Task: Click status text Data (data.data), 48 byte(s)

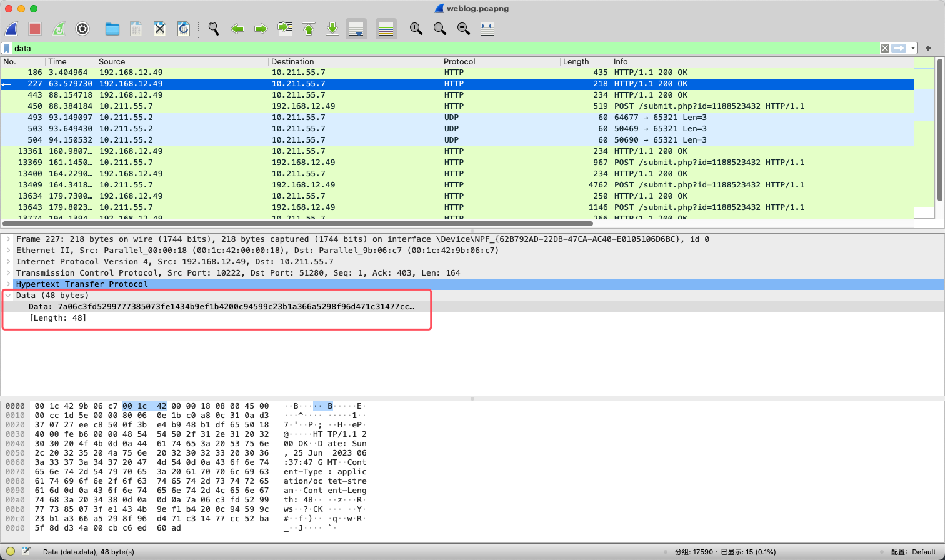Action: (x=89, y=552)
